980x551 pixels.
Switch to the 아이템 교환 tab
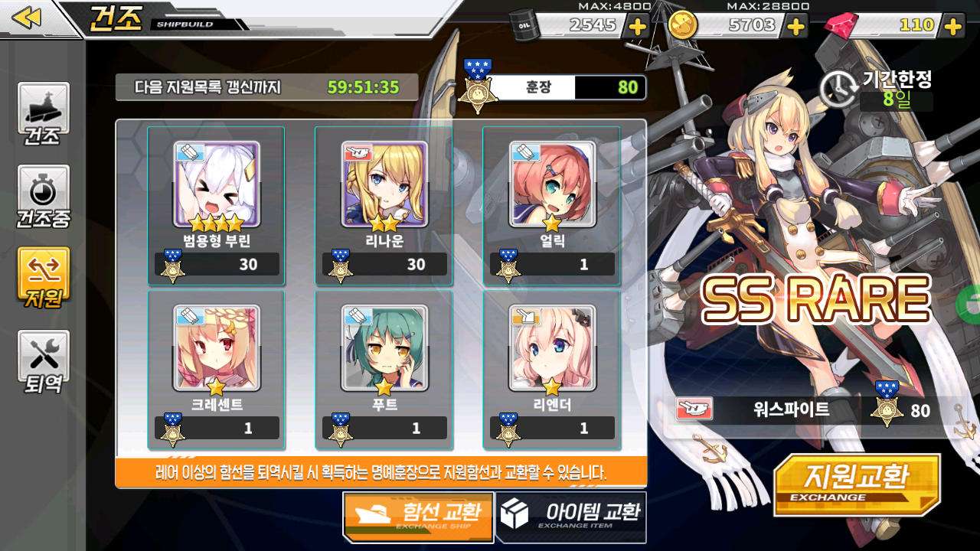click(x=571, y=517)
